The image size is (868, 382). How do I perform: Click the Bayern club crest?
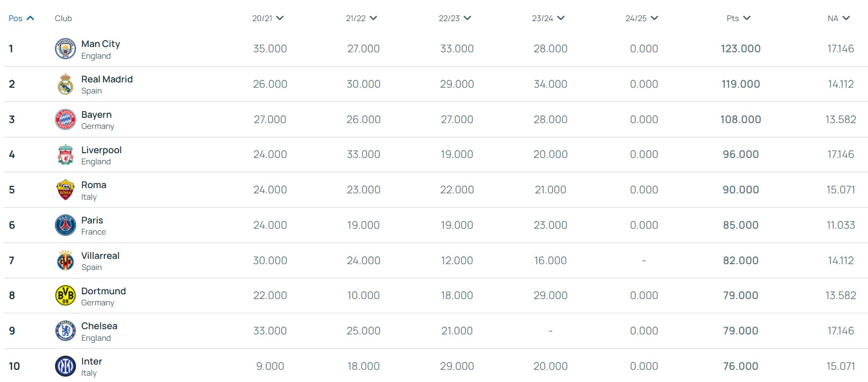click(x=66, y=119)
